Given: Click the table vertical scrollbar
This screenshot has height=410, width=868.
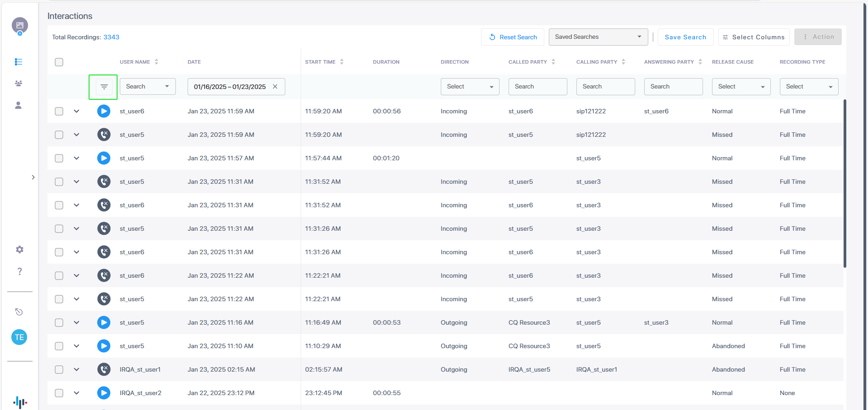Looking at the screenshot, I should point(844,183).
